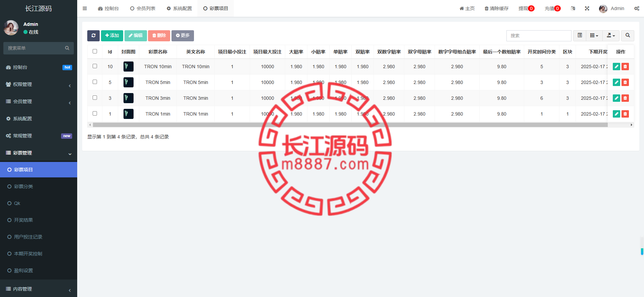Image resolution: width=644 pixels, height=297 pixels.
Task: Edit the TRON 10min row
Action: pyautogui.click(x=616, y=67)
